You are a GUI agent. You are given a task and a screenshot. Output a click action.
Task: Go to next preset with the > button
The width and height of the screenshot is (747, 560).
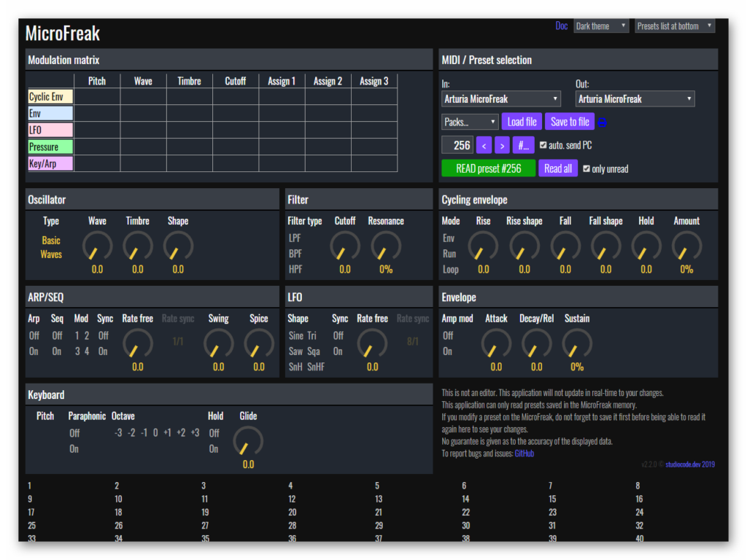click(502, 145)
